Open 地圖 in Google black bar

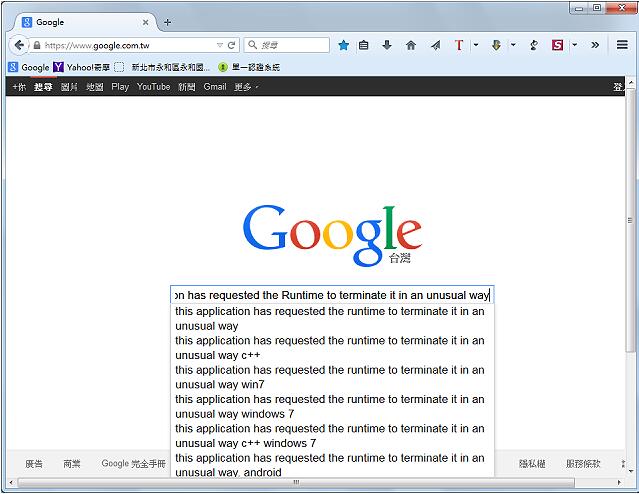coord(95,87)
